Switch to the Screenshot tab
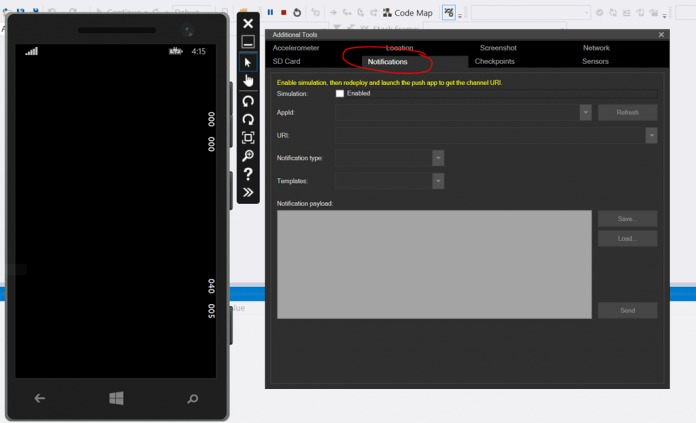The width and height of the screenshot is (696, 423). point(498,48)
